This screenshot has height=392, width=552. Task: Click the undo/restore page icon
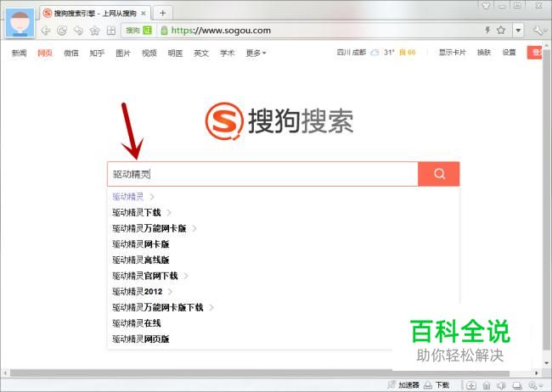click(78, 31)
